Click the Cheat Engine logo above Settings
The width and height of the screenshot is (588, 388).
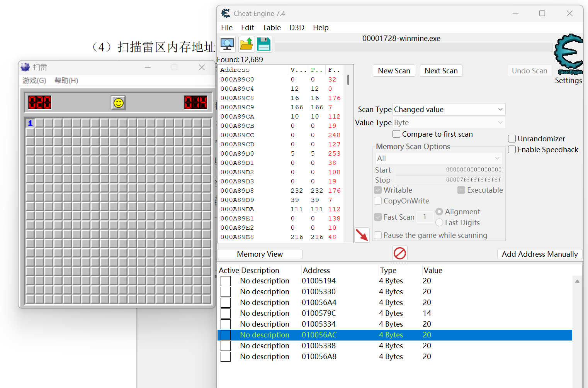pyautogui.click(x=569, y=54)
